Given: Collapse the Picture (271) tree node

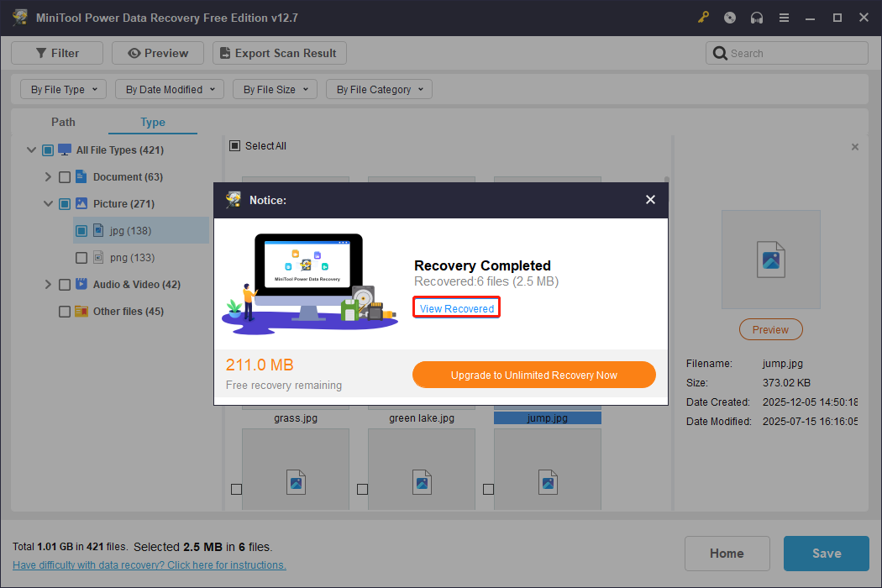Looking at the screenshot, I should point(48,203).
